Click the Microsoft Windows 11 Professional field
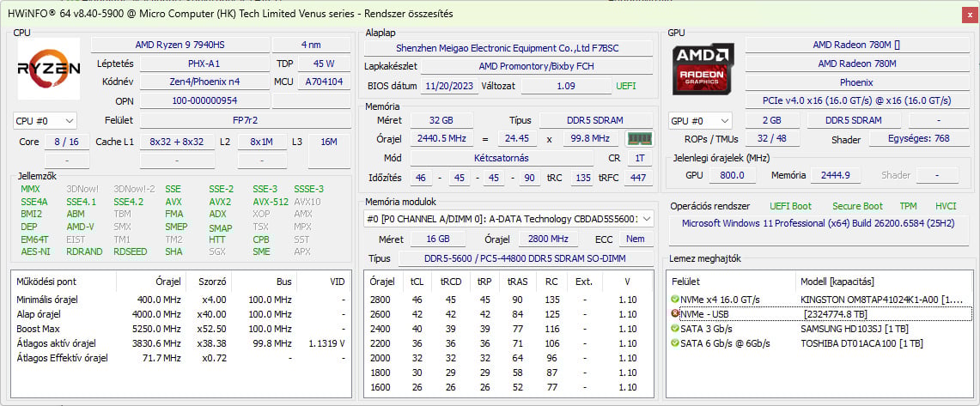The width and height of the screenshot is (980, 406). point(819,224)
